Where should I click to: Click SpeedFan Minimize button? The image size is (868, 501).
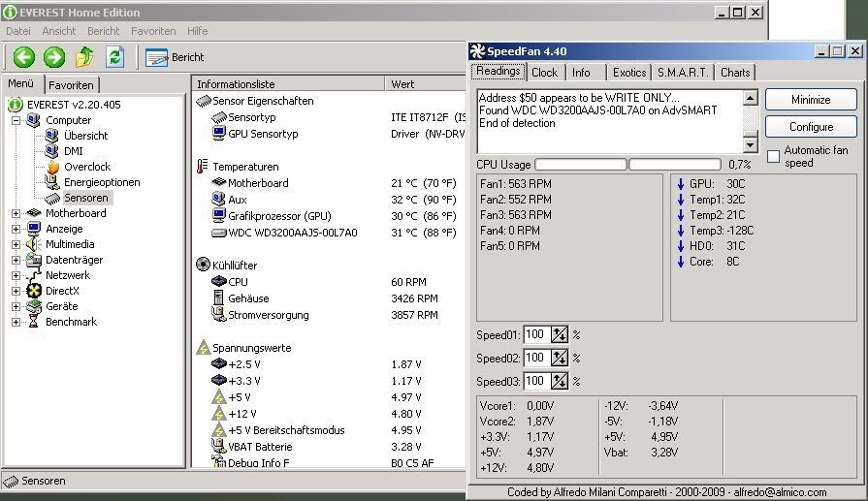point(811,100)
